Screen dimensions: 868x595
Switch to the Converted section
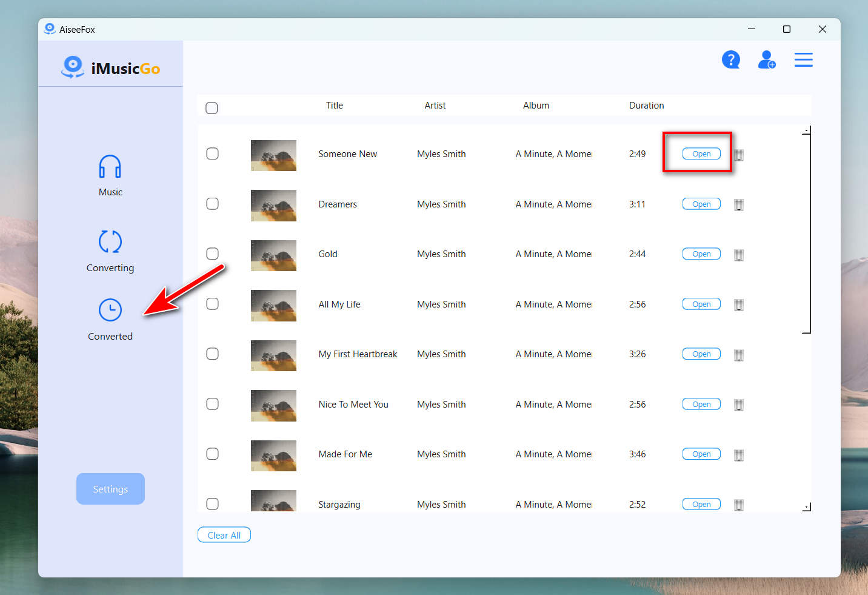(x=110, y=310)
